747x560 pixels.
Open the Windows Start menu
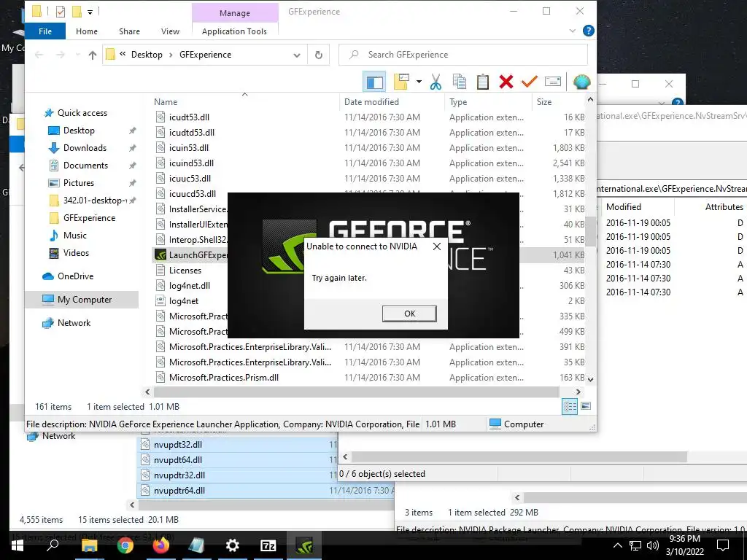(18, 545)
